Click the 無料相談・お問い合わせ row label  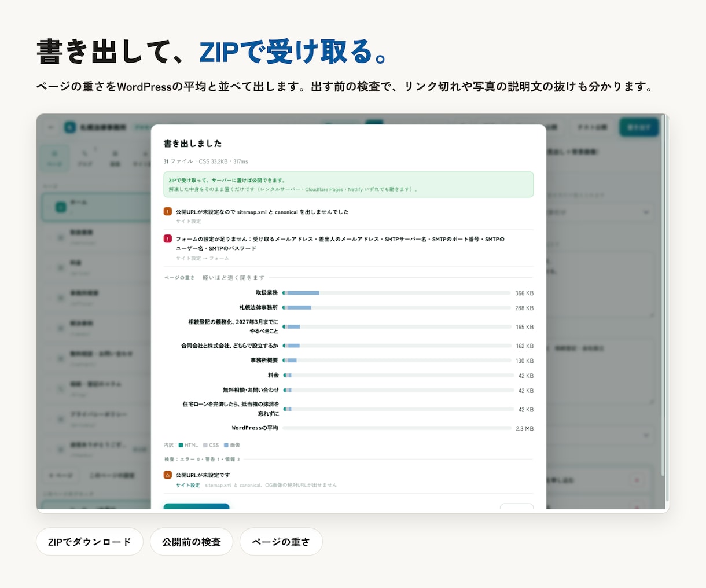pos(251,390)
